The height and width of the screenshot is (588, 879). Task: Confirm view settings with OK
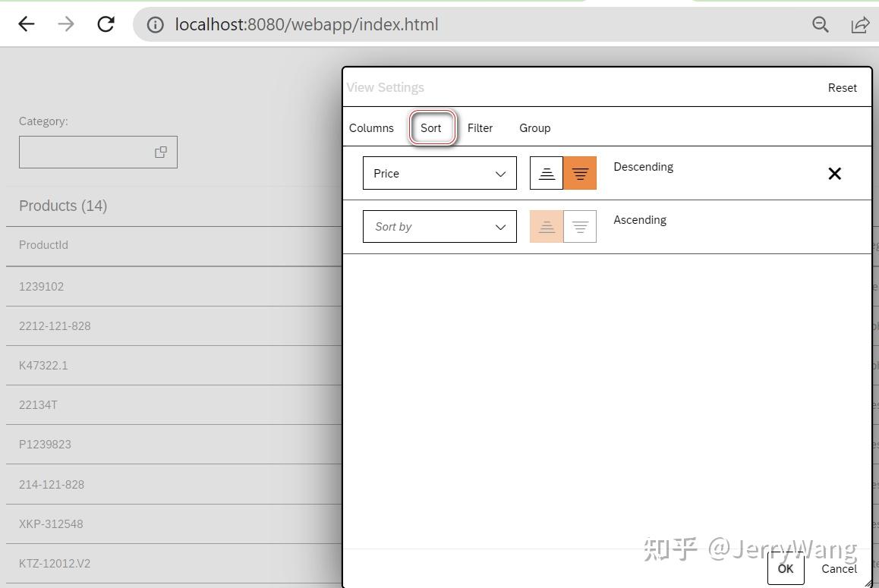point(786,568)
